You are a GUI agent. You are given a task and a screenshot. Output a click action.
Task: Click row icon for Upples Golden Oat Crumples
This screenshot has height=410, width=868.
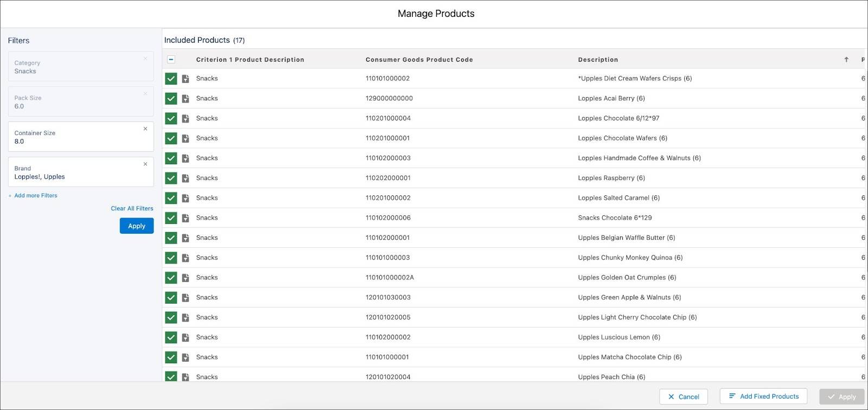186,278
